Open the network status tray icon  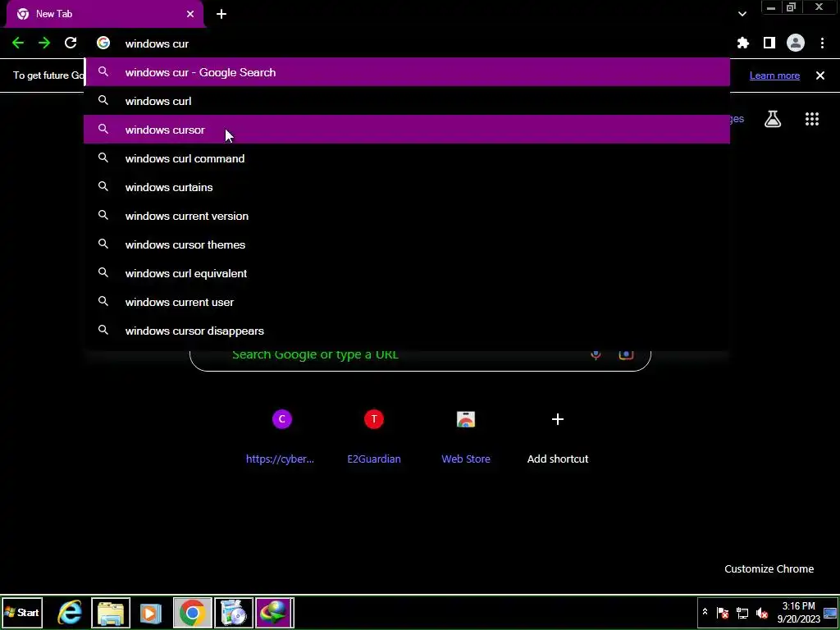(742, 613)
